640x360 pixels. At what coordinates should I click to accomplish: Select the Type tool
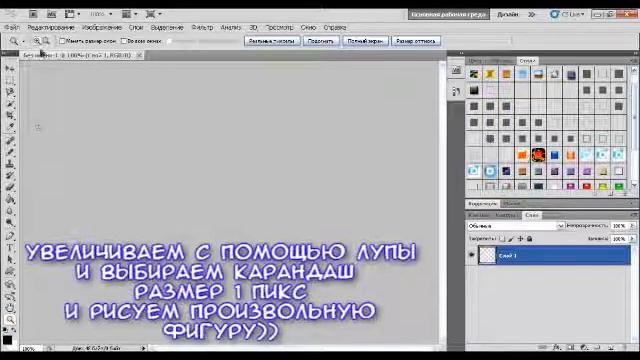10,248
